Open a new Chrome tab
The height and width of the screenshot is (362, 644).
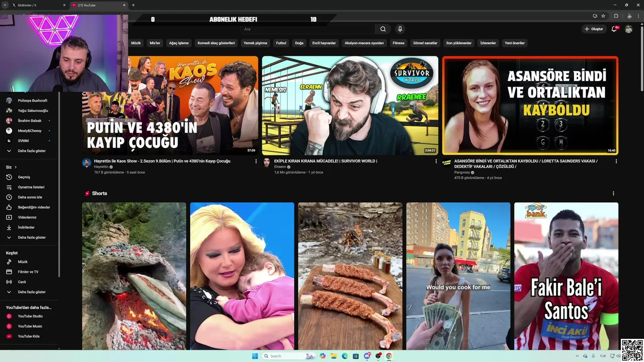pos(133,5)
